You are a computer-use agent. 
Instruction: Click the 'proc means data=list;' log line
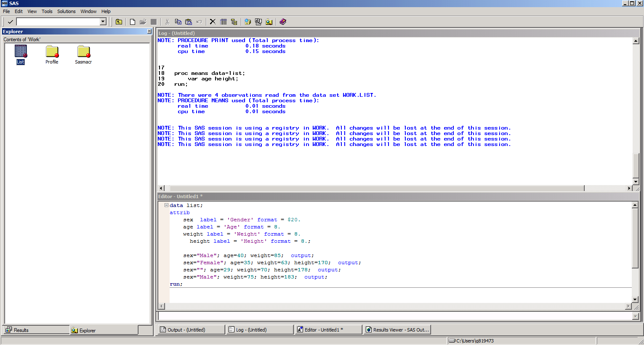pyautogui.click(x=210, y=73)
